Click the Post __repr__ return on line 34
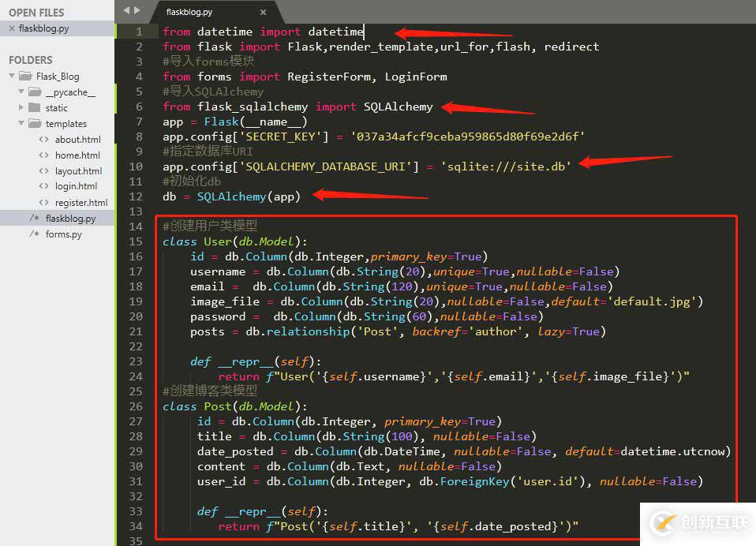 (398, 526)
